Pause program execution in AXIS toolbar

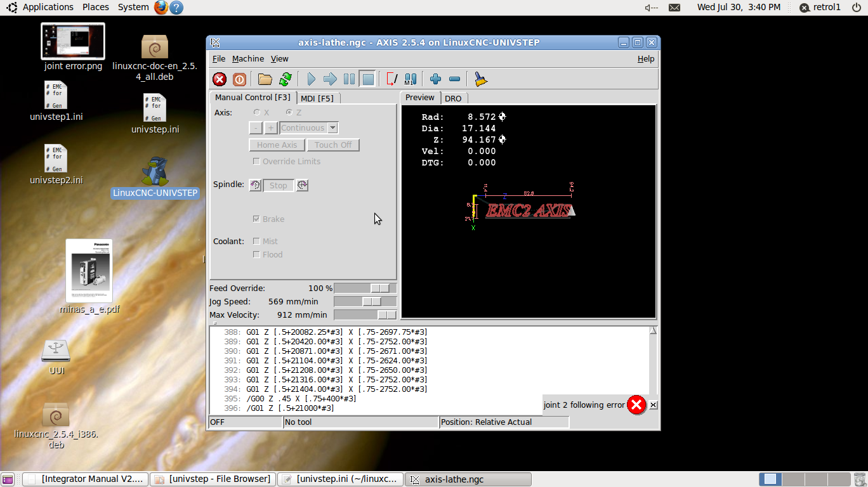click(349, 79)
